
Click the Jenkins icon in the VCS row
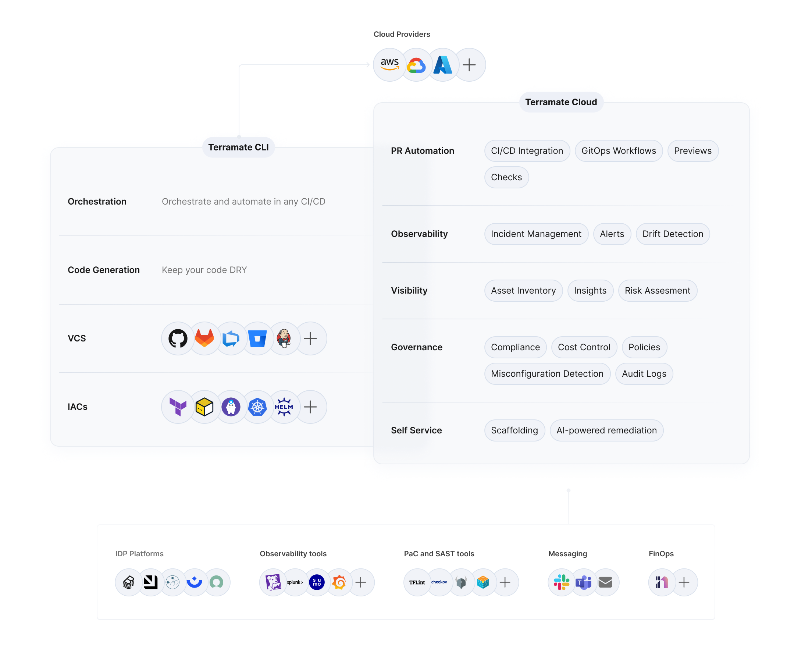(x=284, y=338)
